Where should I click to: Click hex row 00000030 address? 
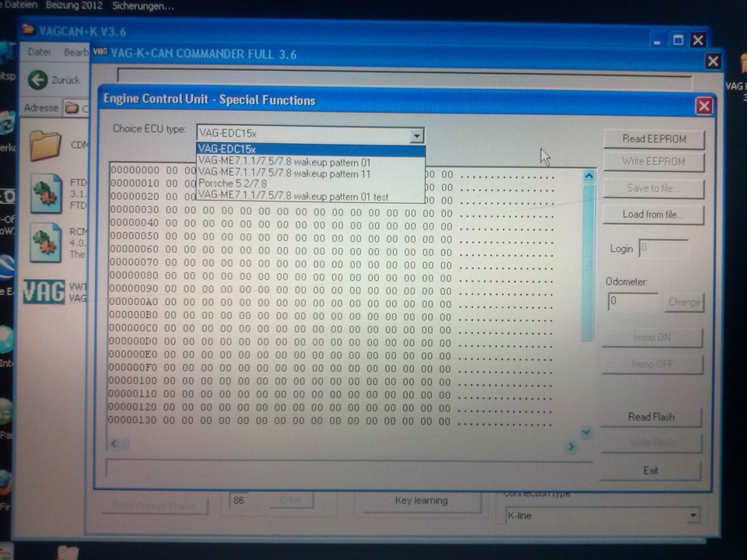(x=135, y=209)
